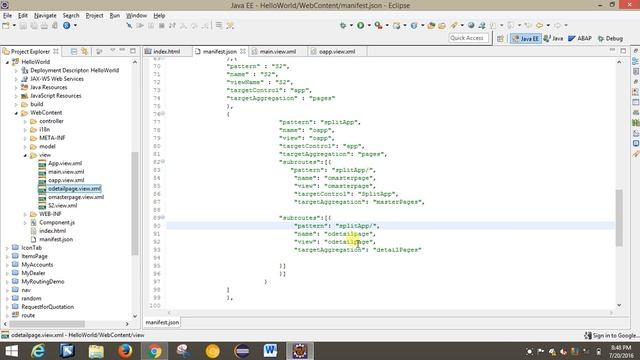
Task: Switch to the main.view.xml editor tab
Action: (x=278, y=51)
